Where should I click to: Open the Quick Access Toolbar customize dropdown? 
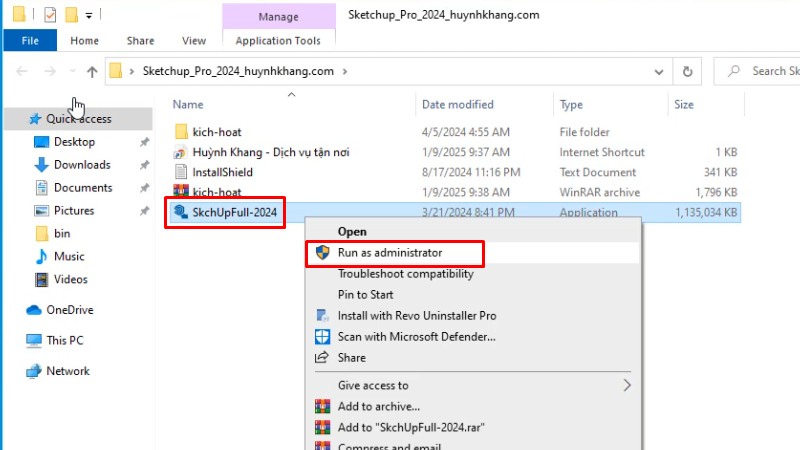pyautogui.click(x=89, y=16)
